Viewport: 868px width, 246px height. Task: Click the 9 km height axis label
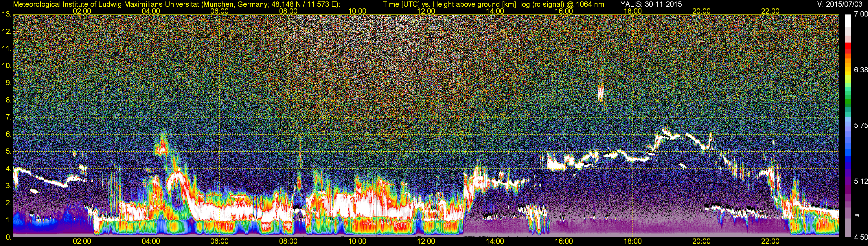click(x=9, y=82)
